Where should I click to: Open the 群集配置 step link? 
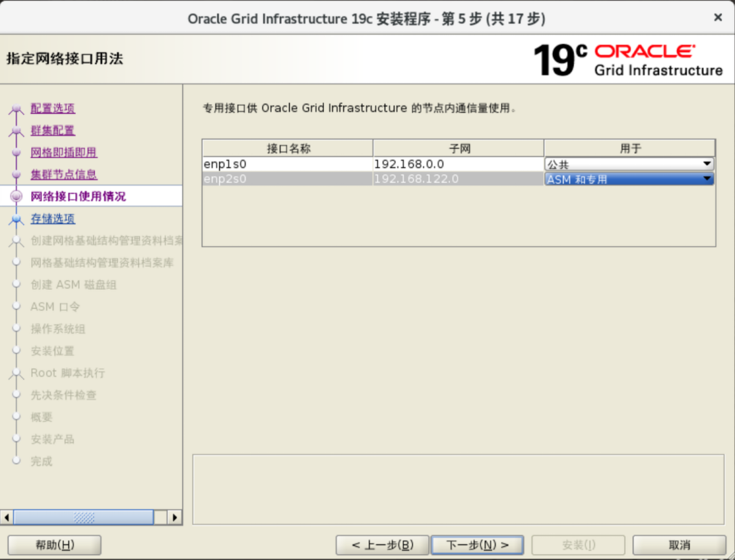(x=53, y=131)
